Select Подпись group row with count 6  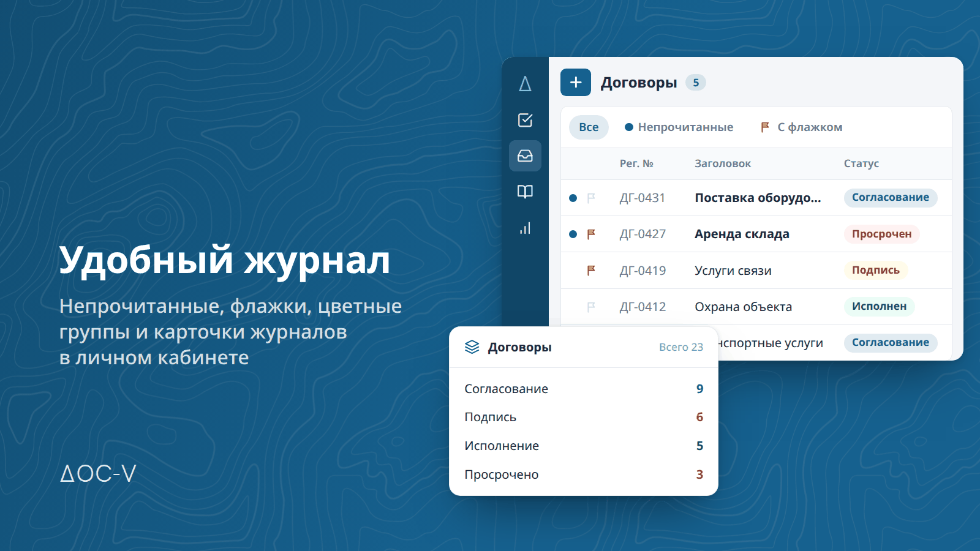click(x=584, y=417)
